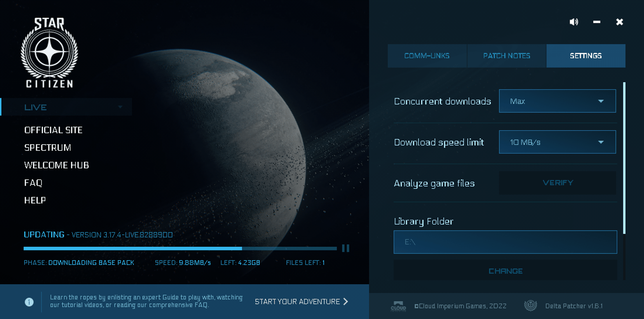Click the Cloud Imperium Games logo
This screenshot has width=644, height=319.
point(398,306)
